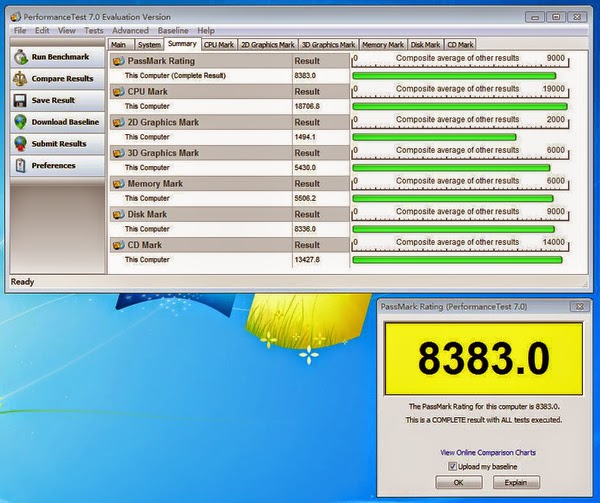Click the CPU Mark section header
The image size is (600, 503).
point(230,91)
